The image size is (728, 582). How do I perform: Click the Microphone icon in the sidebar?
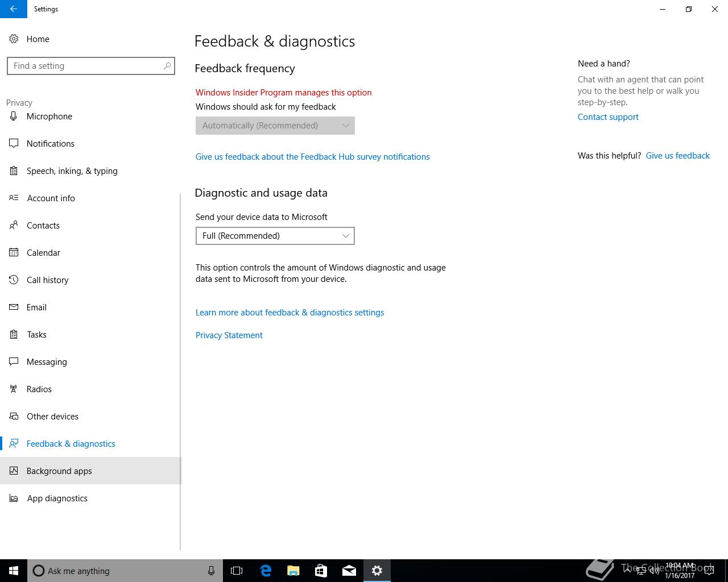[14, 117]
